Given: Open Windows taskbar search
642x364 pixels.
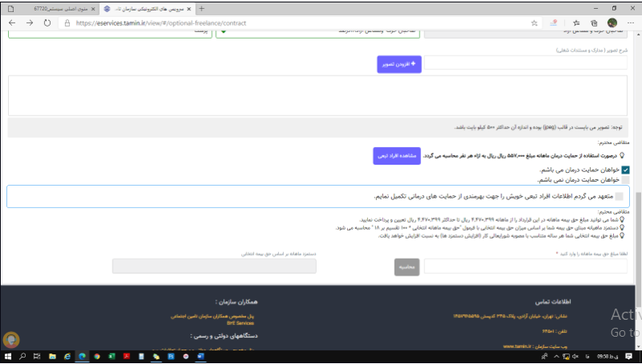Looking at the screenshot, I should click(22, 357).
